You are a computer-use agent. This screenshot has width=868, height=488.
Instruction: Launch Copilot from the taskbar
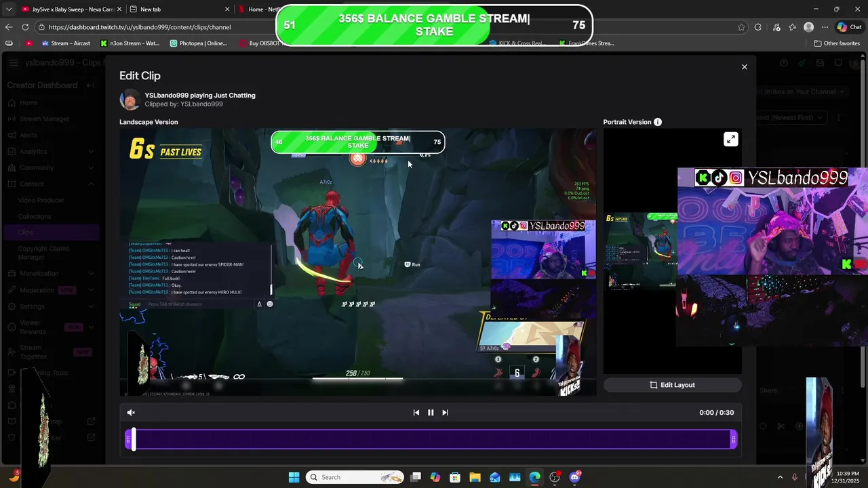435,477
